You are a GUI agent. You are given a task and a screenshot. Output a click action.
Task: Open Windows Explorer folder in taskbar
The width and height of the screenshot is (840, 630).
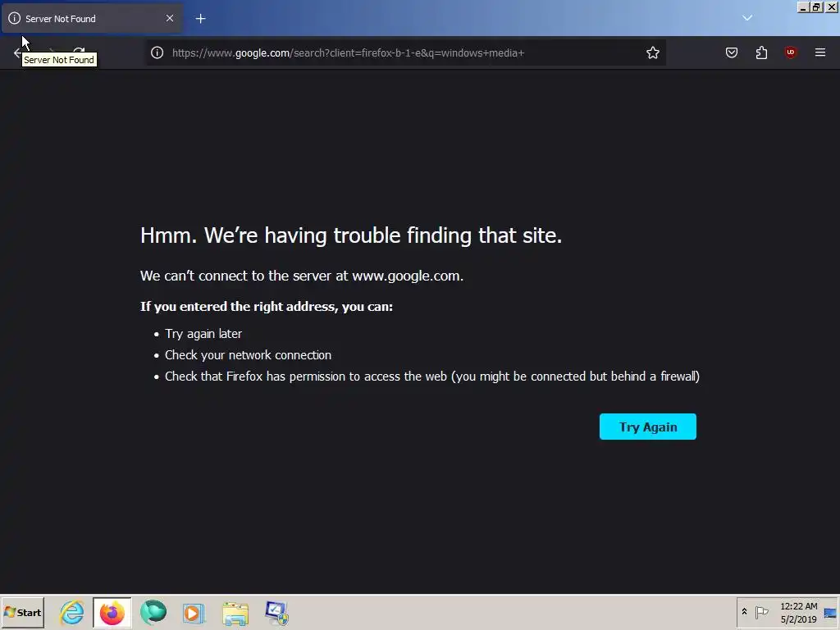pyautogui.click(x=235, y=614)
